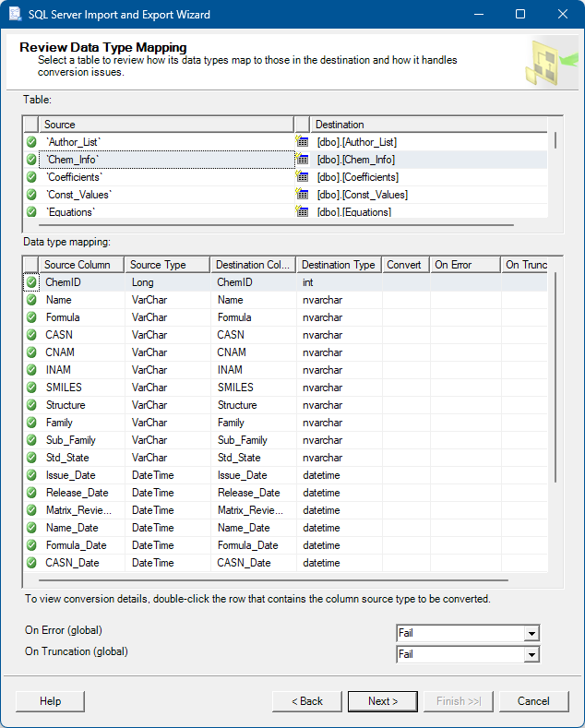Click the green status icon for Author_List
The image size is (585, 728).
point(31,142)
